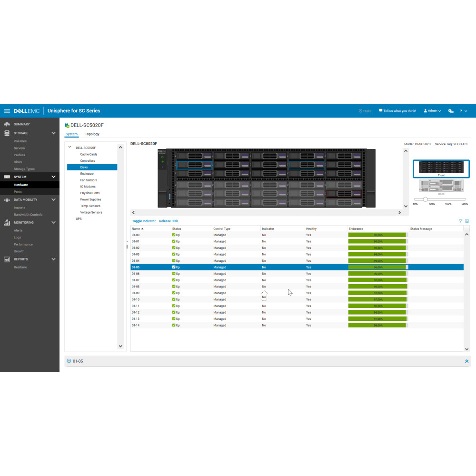Image resolution: width=476 pixels, height=476 pixels.
Task: Click Tell us what you think!
Action: [x=399, y=111]
